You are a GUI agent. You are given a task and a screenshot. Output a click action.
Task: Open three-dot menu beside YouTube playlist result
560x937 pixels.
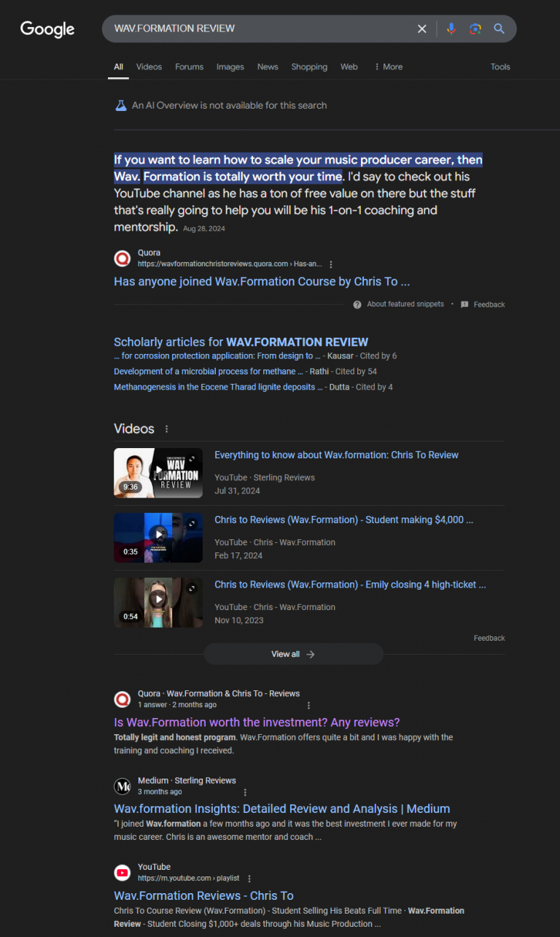click(x=249, y=879)
